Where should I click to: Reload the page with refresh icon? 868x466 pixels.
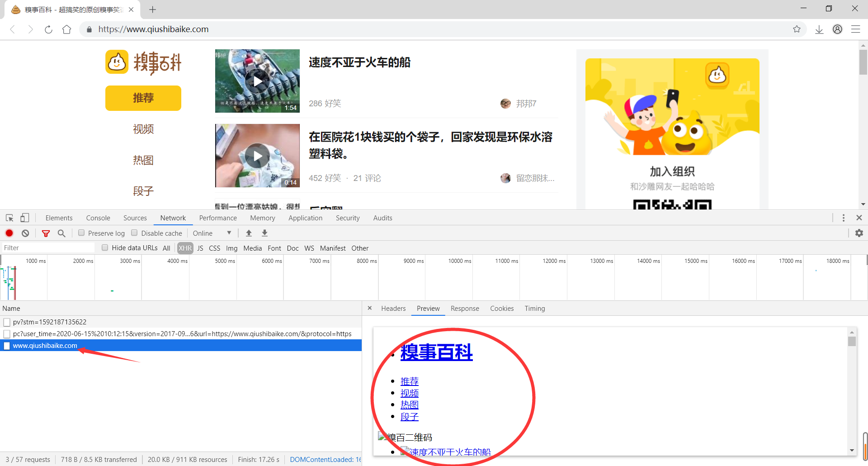48,29
